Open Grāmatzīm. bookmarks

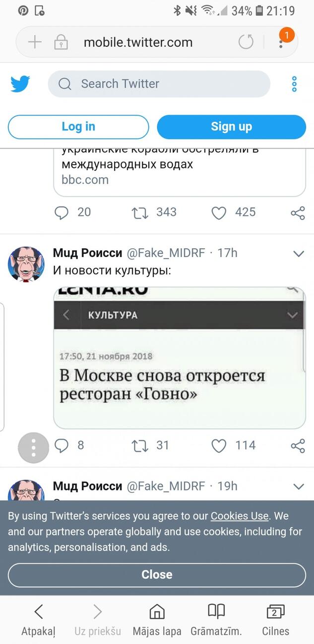[x=216, y=619]
